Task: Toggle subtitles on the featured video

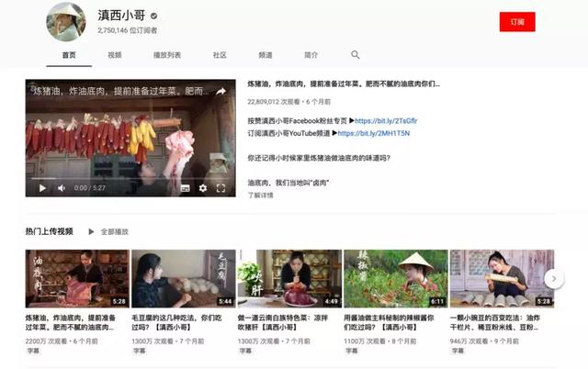Action: coord(185,188)
